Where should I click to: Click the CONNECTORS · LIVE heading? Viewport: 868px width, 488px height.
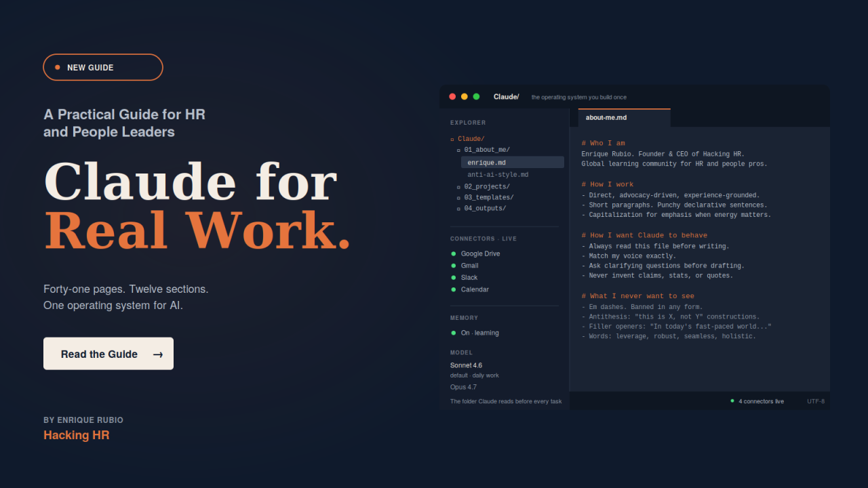coord(484,239)
